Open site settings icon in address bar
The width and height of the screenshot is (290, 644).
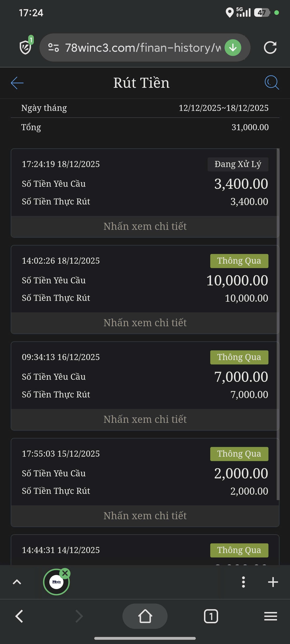pos(53,47)
